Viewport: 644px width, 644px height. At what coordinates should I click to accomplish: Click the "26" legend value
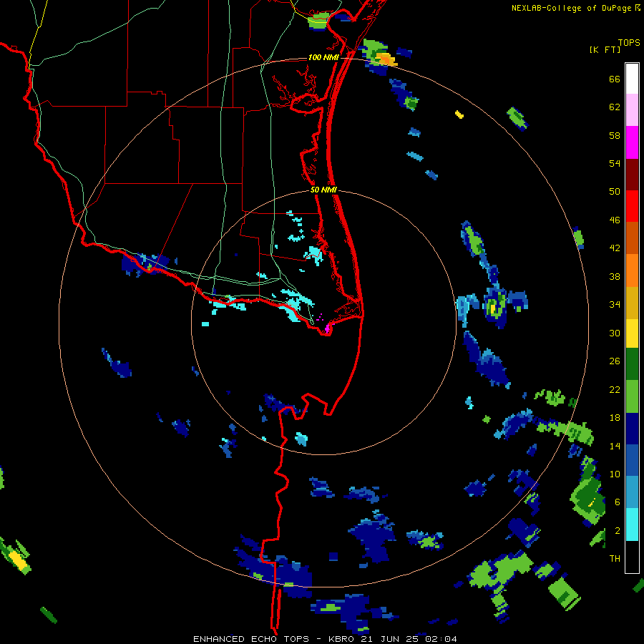(x=615, y=361)
